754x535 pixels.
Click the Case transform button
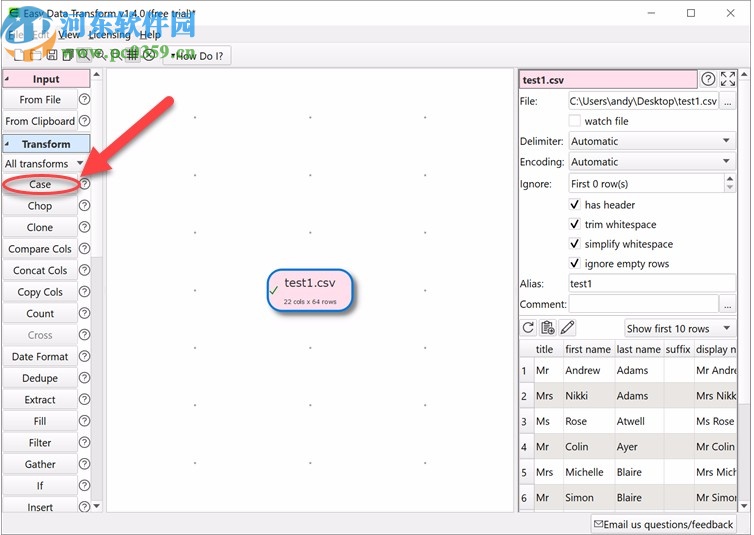(x=40, y=184)
